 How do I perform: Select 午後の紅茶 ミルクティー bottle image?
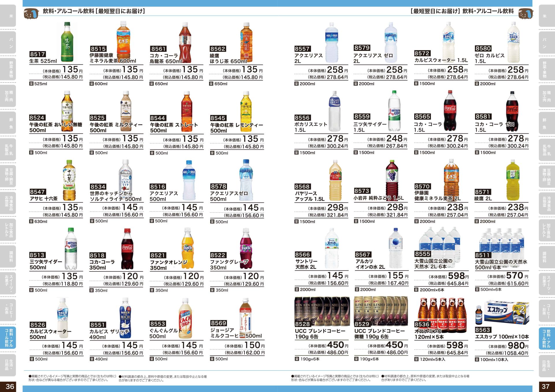pyautogui.click(x=126, y=112)
